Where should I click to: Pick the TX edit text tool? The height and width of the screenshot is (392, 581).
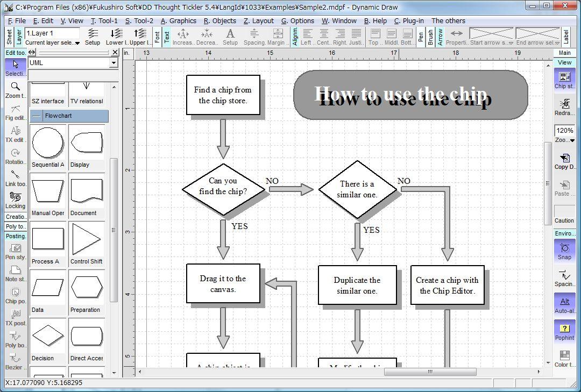point(16,134)
